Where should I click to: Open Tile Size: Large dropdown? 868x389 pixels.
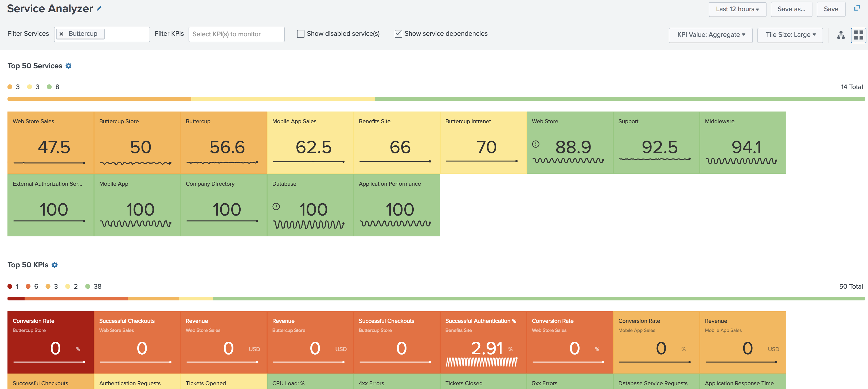tap(790, 35)
